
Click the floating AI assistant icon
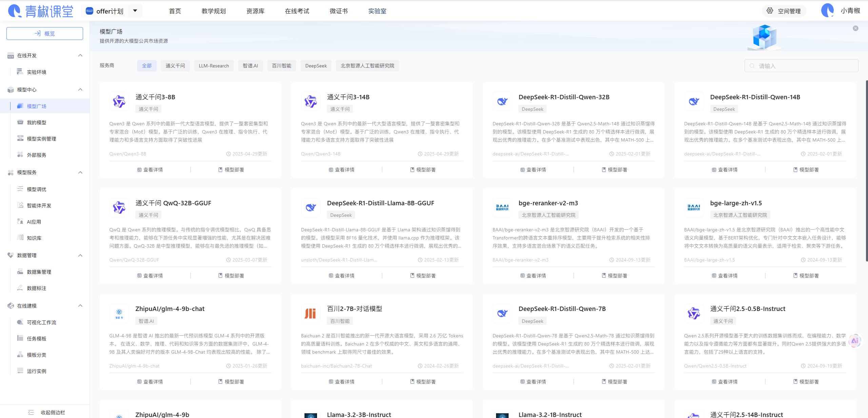854,340
